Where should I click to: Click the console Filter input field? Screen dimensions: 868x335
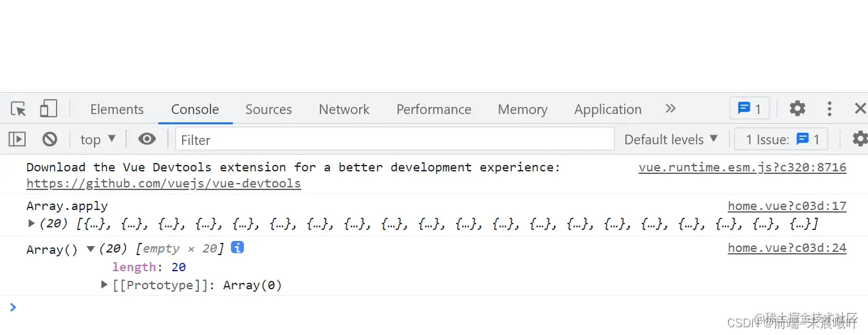(x=395, y=139)
